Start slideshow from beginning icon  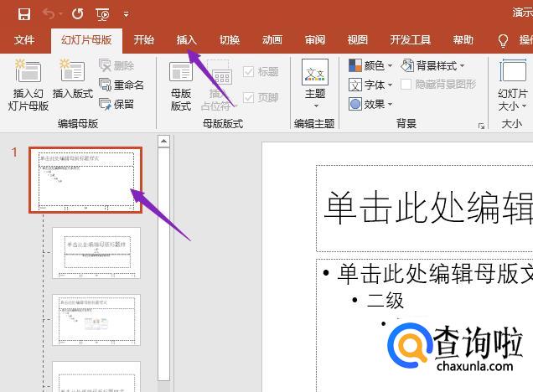click(x=102, y=14)
